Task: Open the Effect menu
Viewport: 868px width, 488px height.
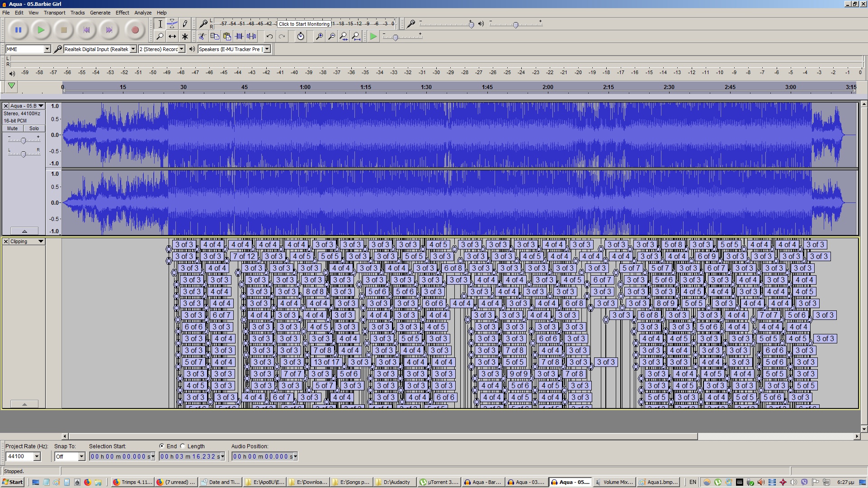Action: pyautogui.click(x=122, y=13)
